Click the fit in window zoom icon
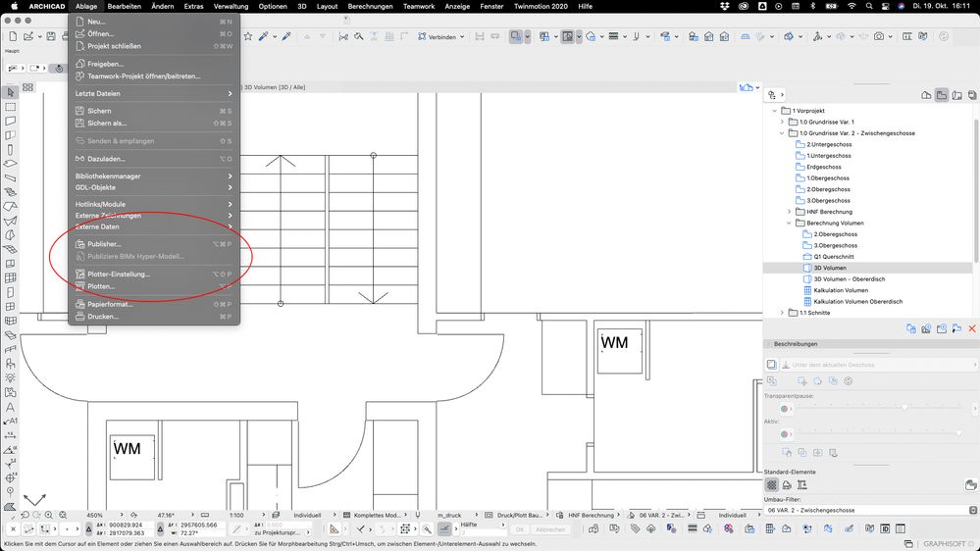 tap(63, 516)
